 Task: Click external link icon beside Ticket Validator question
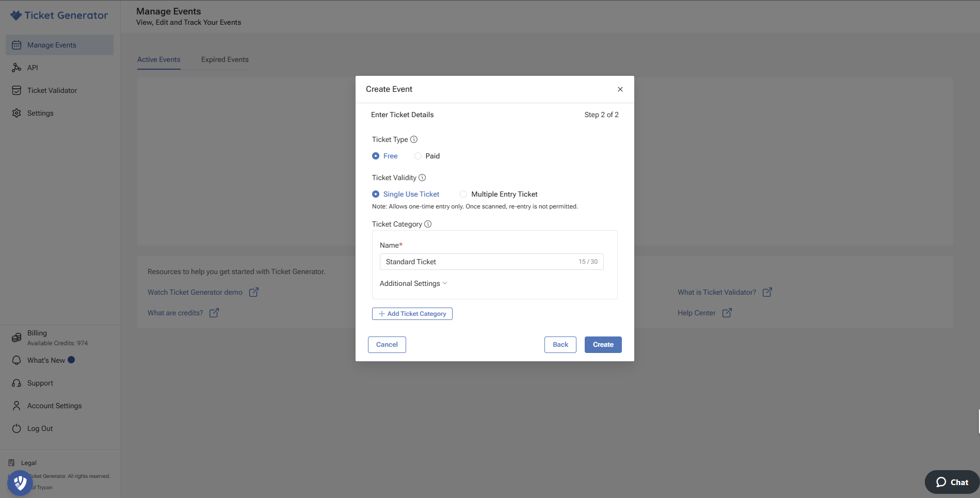767,292
